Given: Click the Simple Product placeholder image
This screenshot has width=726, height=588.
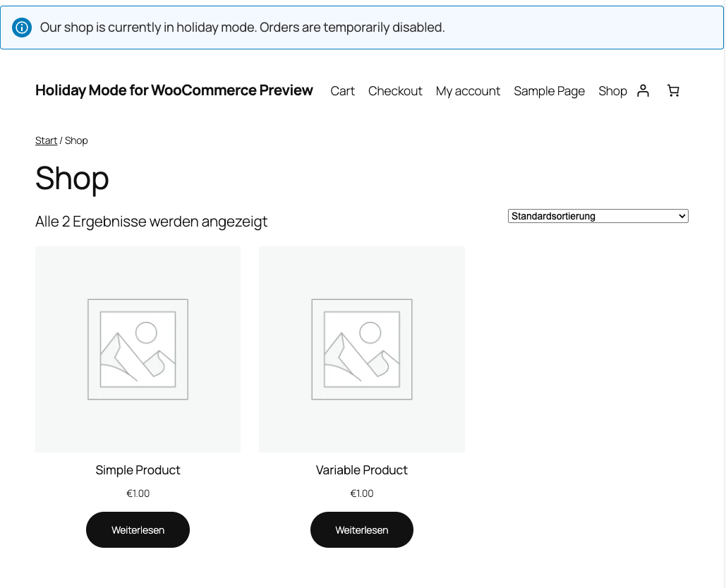Looking at the screenshot, I should (138, 349).
